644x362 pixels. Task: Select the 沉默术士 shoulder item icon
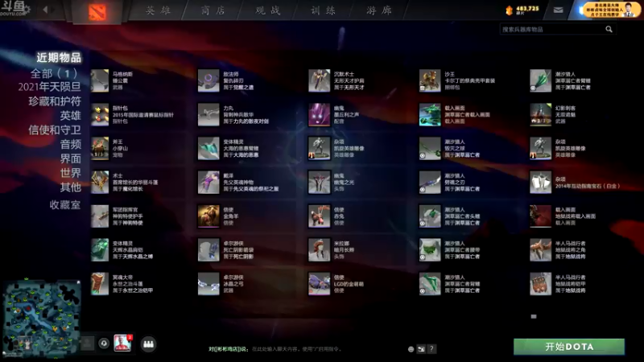pos(319,80)
